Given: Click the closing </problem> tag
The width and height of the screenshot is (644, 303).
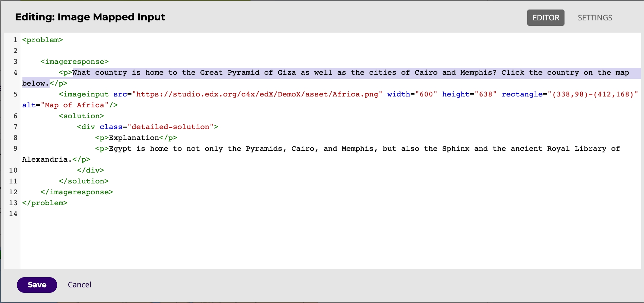Looking at the screenshot, I should tap(45, 203).
